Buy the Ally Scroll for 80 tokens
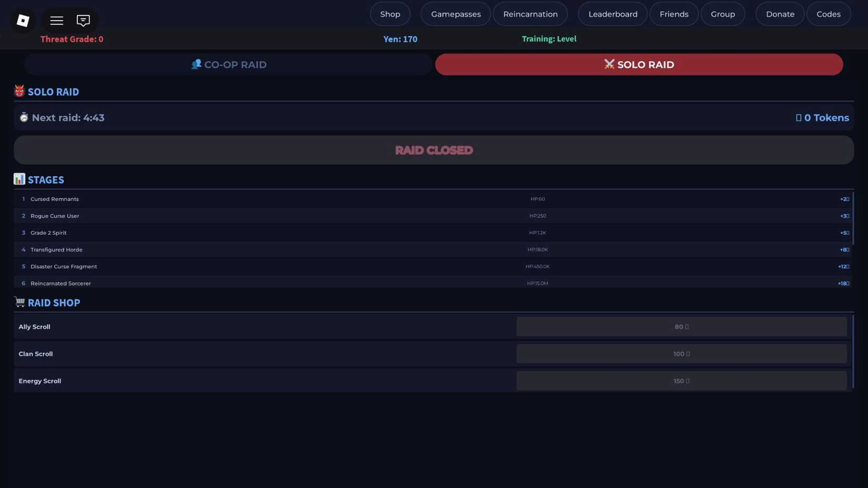Viewport: 868px width, 488px height. tap(681, 326)
